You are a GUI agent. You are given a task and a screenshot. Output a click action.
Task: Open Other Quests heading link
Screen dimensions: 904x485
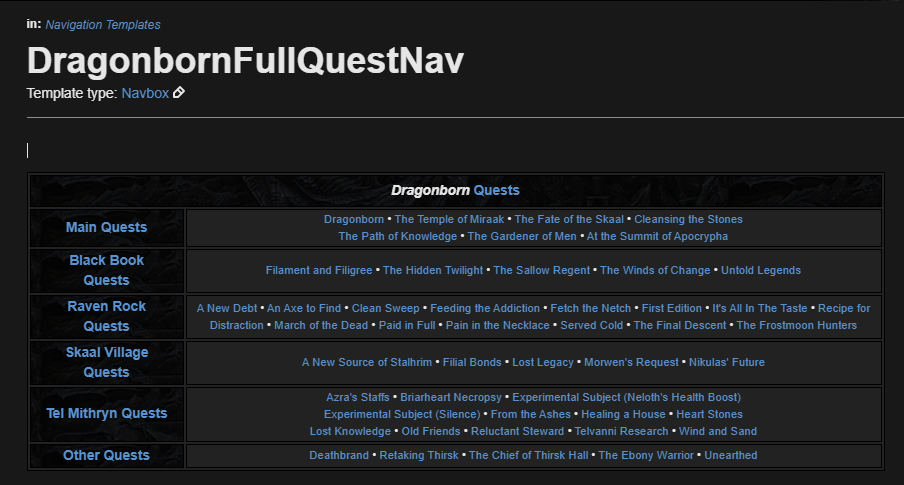(107, 455)
